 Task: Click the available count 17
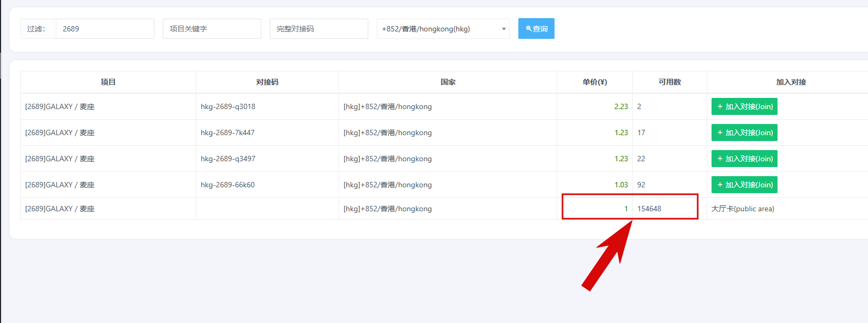pyautogui.click(x=641, y=132)
